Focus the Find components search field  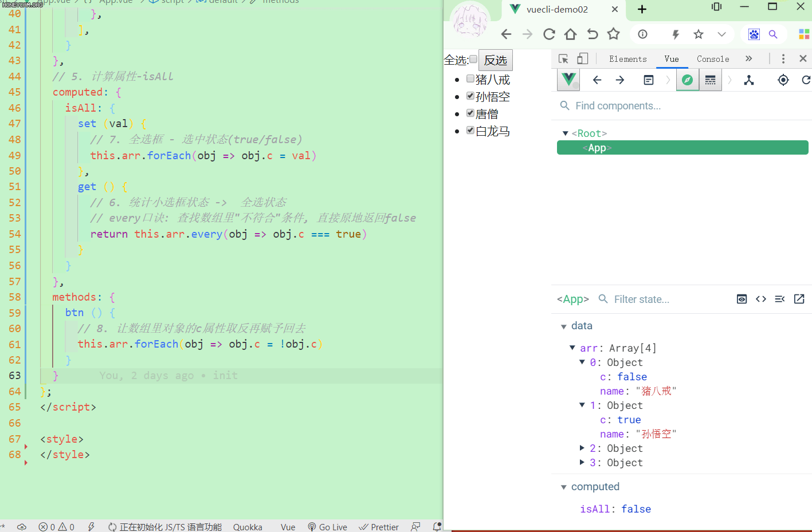(682, 106)
